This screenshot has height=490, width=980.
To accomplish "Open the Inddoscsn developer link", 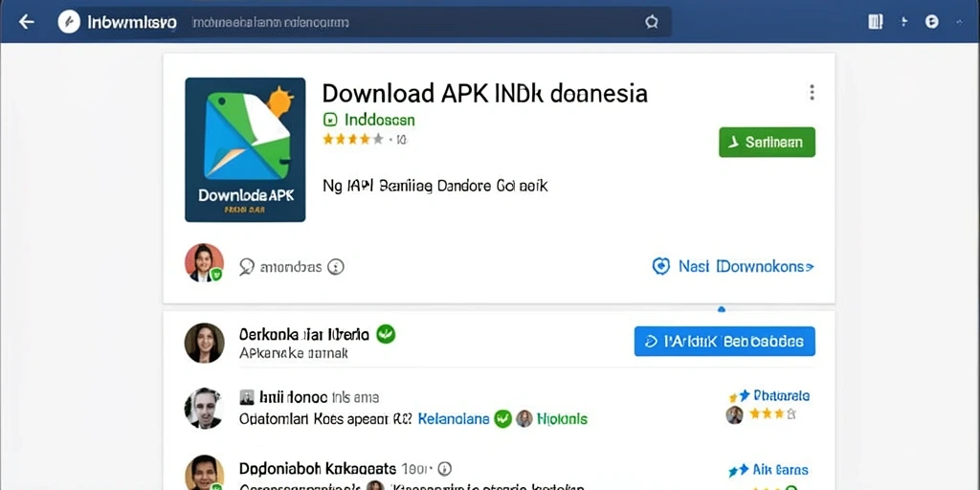I will point(379,120).
